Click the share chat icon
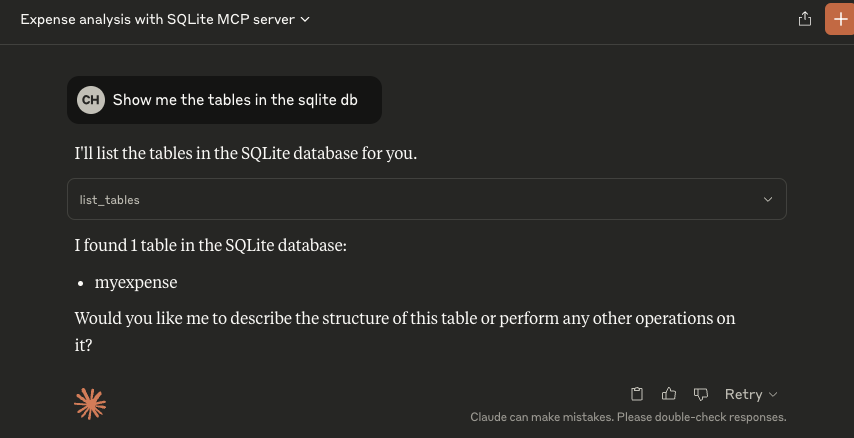Viewport: 854px width, 438px height. 804,19
